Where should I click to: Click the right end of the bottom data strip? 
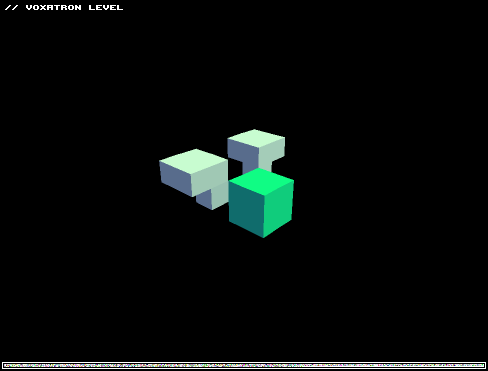pyautogui.click(x=484, y=365)
